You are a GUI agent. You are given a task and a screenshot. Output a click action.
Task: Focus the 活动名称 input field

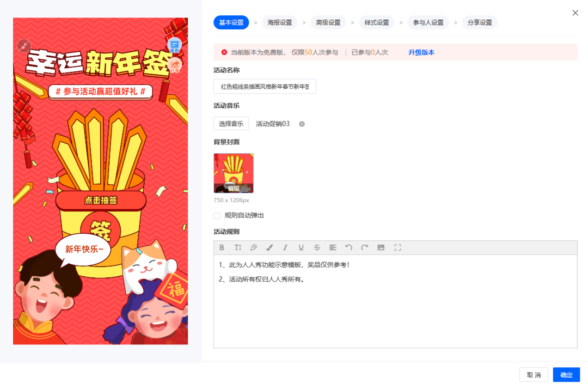tap(265, 87)
